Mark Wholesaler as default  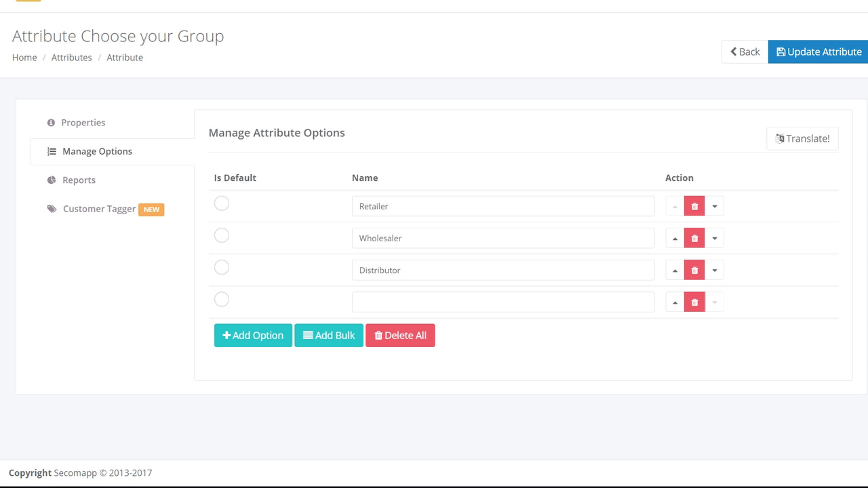(x=222, y=235)
